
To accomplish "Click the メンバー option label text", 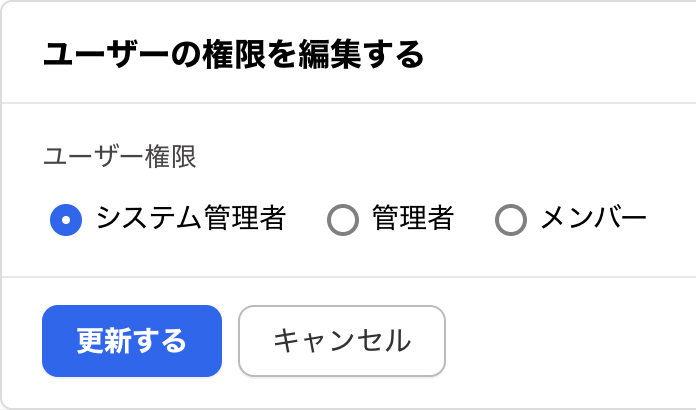I will 594,218.
